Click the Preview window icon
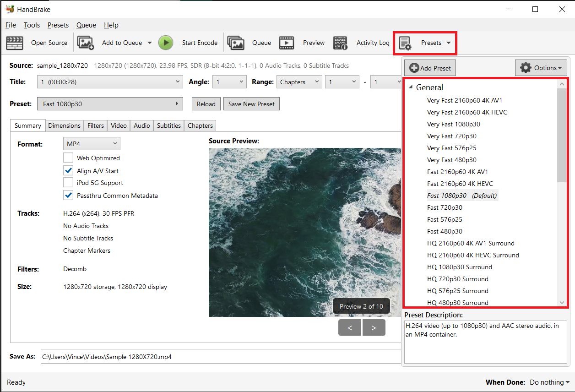Screen dimensions: 575x392 tap(287, 43)
